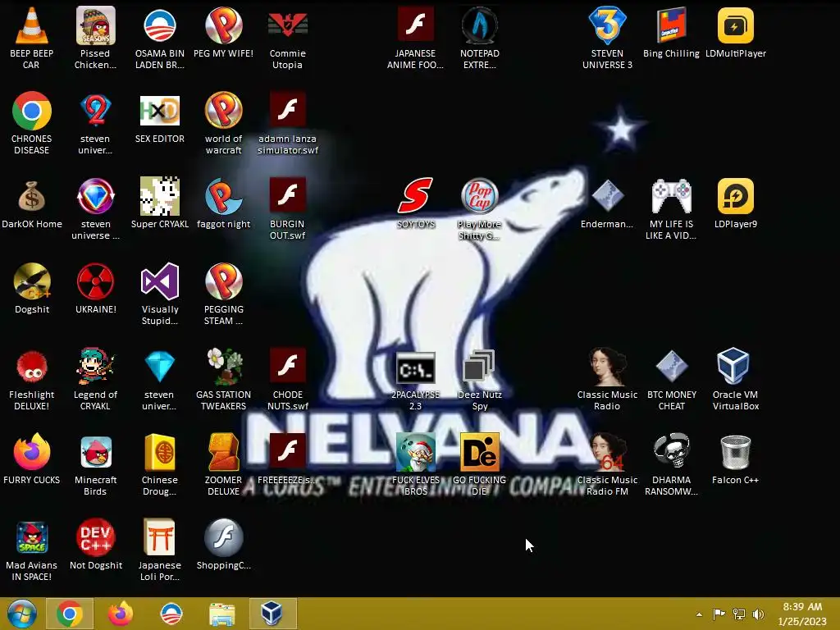The width and height of the screenshot is (840, 630).
Task: Open the Not Dogshit DEV C++ icon
Action: click(95, 536)
